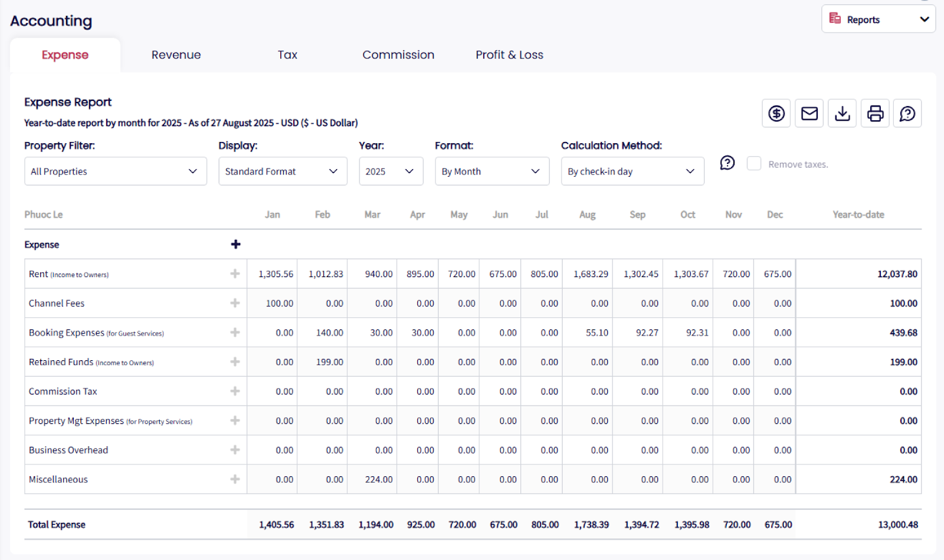The height and width of the screenshot is (560, 944).
Task: Click the plus icon on Miscellaneous row
Action: 235,479
